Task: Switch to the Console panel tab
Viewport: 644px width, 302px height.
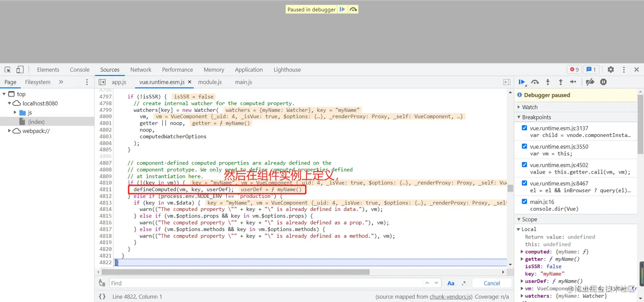Action: [80, 70]
